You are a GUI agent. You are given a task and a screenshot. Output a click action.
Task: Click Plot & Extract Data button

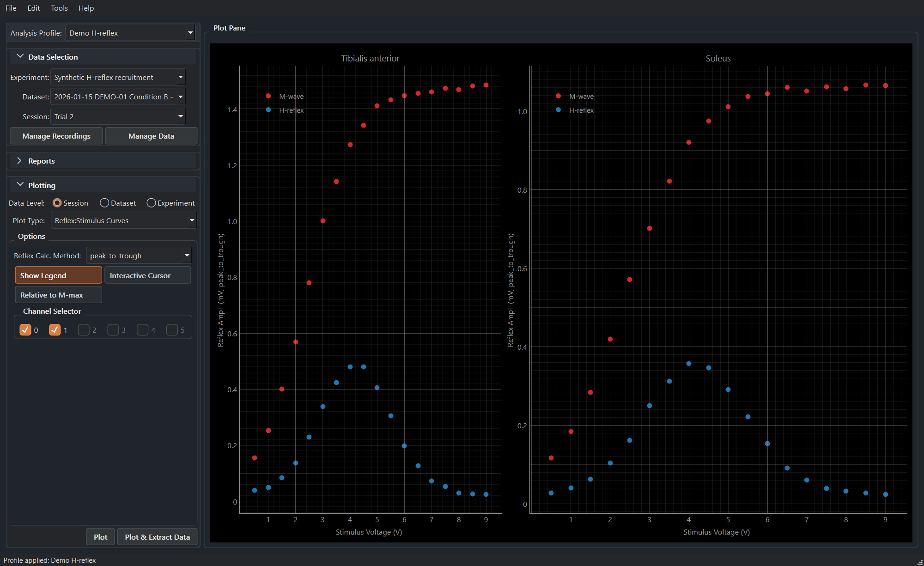coord(157,537)
